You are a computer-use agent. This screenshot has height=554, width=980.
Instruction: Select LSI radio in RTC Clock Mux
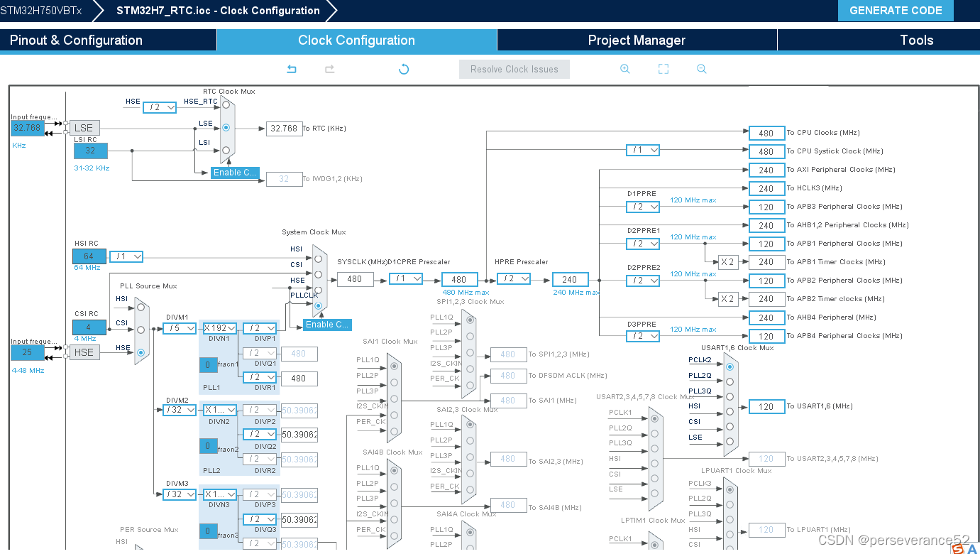tap(226, 150)
